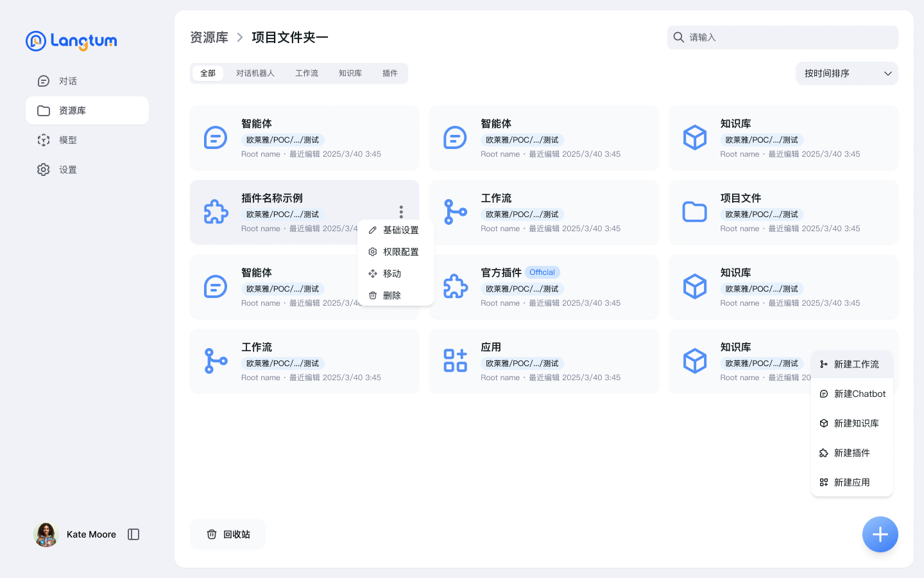Click the Langtum logo

[71, 41]
